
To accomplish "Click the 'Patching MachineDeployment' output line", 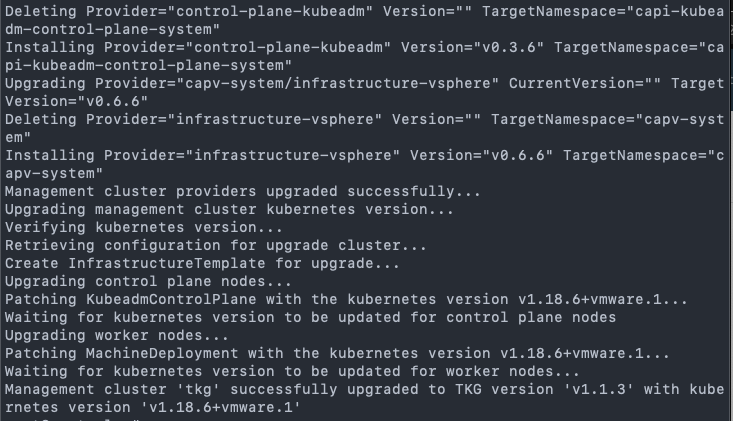I will coord(337,353).
